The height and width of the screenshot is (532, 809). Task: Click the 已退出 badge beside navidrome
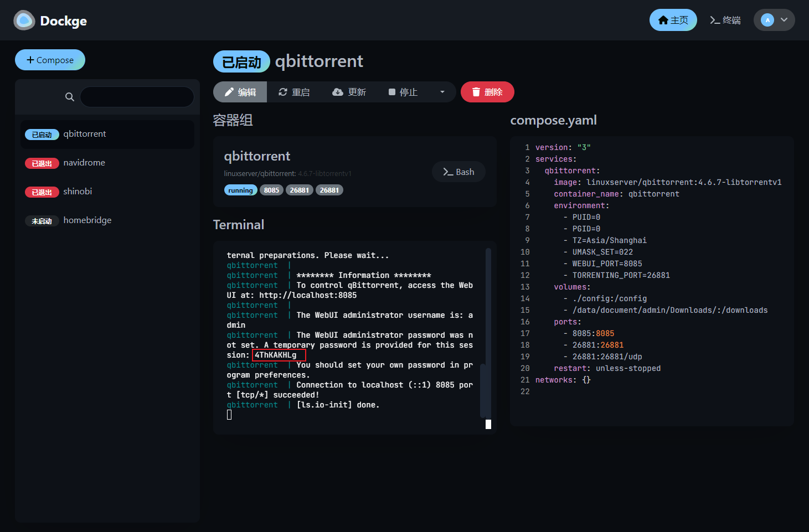[x=42, y=163]
